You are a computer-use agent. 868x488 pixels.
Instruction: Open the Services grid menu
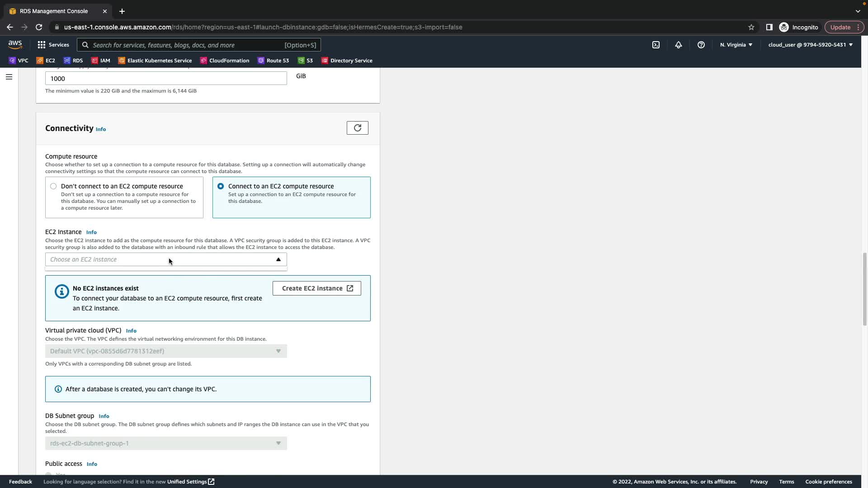click(53, 45)
